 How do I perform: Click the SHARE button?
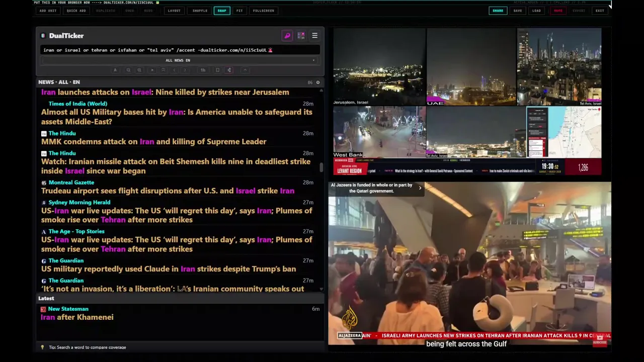(x=498, y=11)
